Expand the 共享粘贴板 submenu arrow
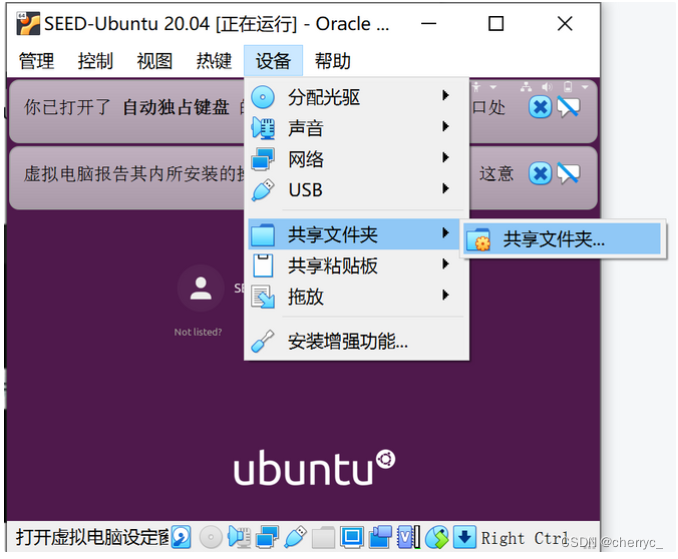Screen dimensions: 678x559 (445, 264)
